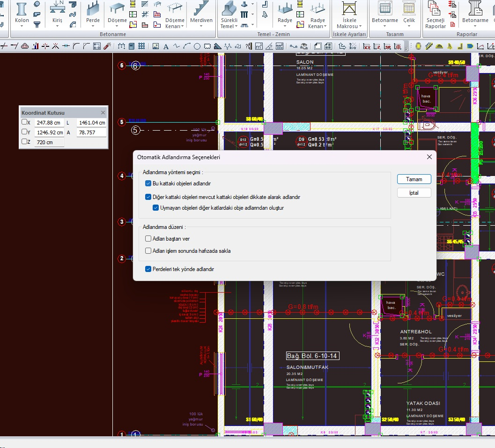
Task: Disable 'Perdeleri tek yönde adlandır'
Action: click(148, 269)
